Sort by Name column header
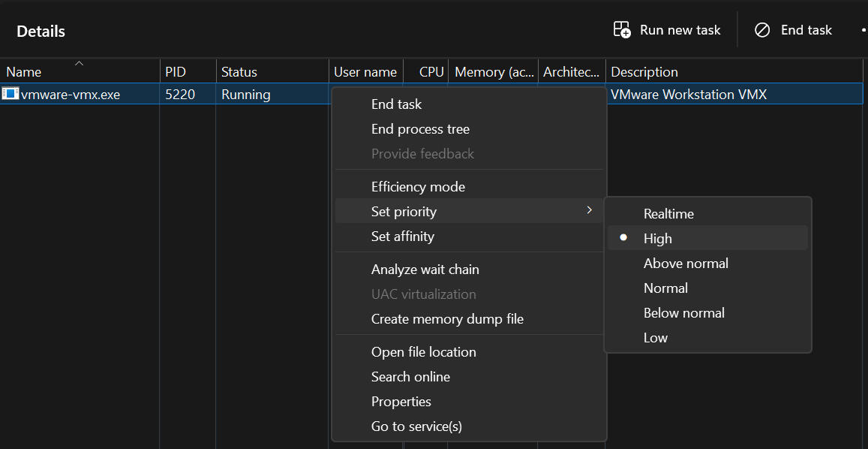This screenshot has width=868, height=449. [x=24, y=72]
